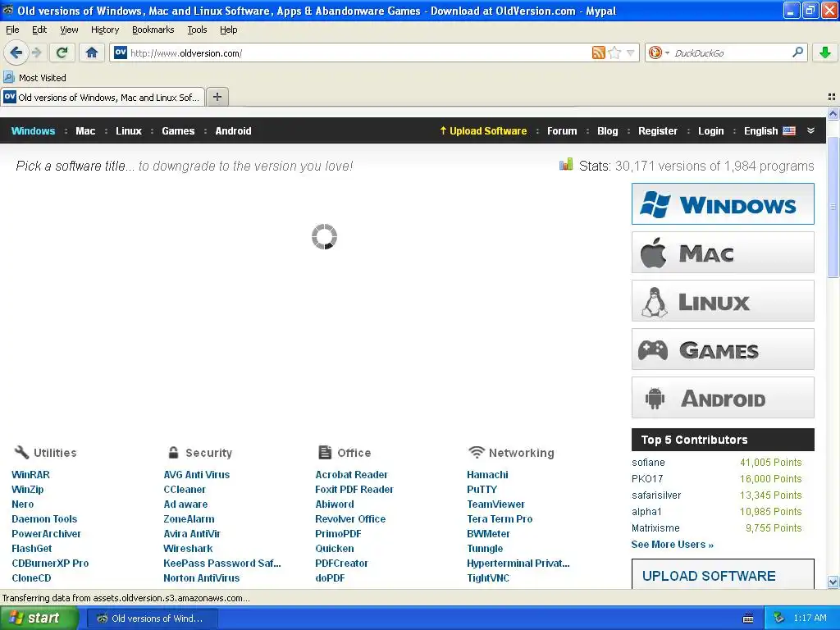Select Games in the site navigation bar
This screenshot has height=630, width=840.
pyautogui.click(x=178, y=130)
